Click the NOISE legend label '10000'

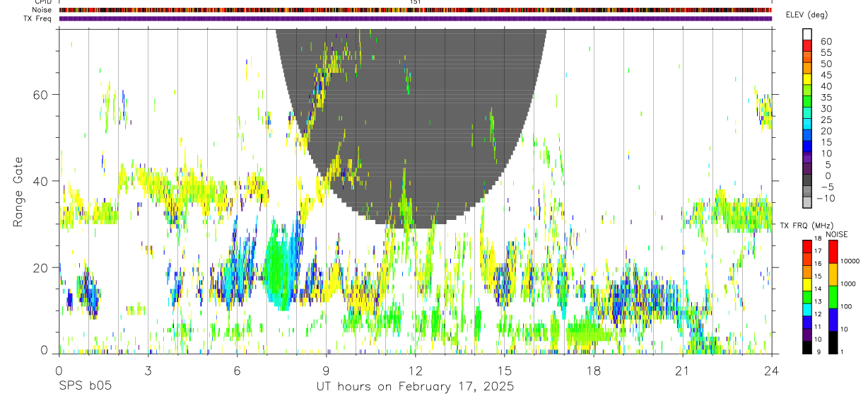pyautogui.click(x=850, y=261)
